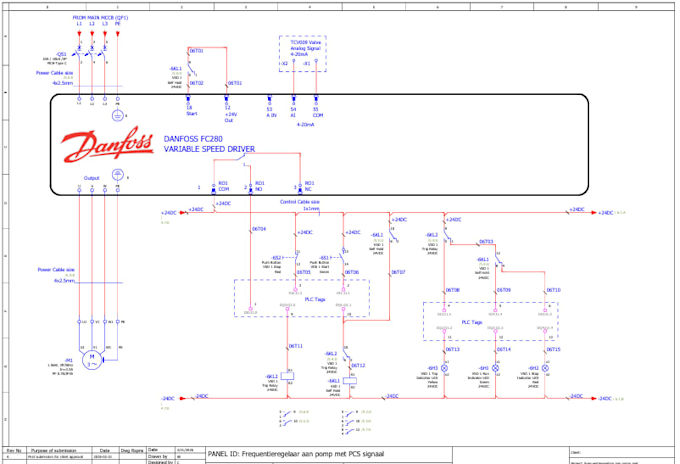Select terminal 55 COM
The image size is (680, 464).
[x=316, y=99]
